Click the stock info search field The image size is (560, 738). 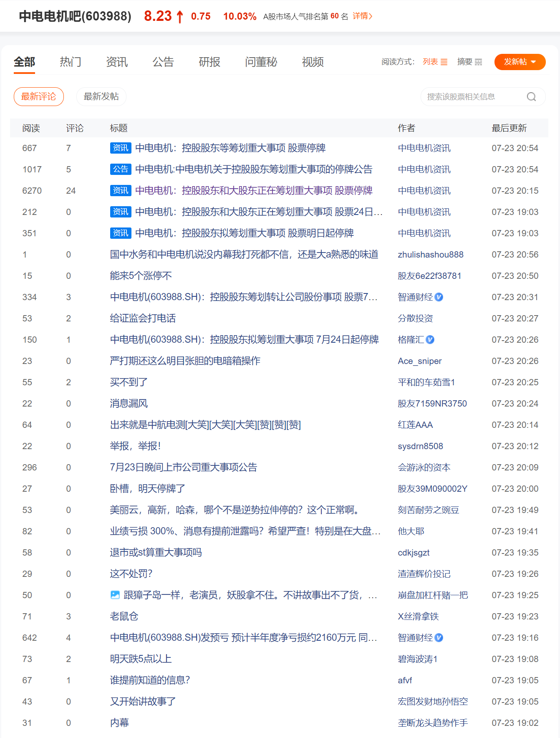coord(483,97)
